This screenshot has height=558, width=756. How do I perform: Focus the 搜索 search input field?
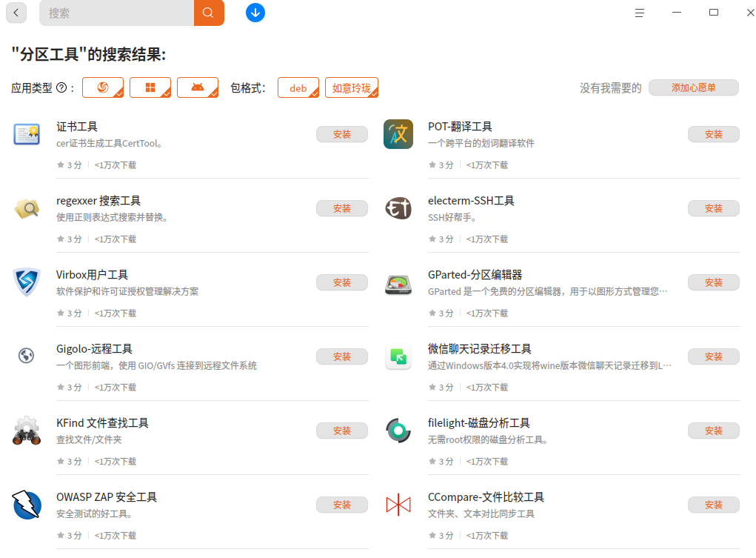[117, 13]
